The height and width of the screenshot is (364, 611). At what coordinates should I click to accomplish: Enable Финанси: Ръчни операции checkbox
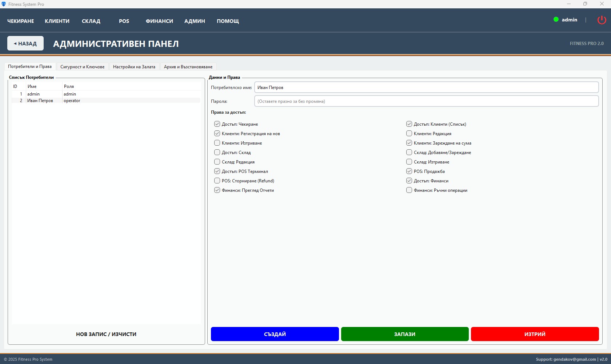pyautogui.click(x=409, y=190)
